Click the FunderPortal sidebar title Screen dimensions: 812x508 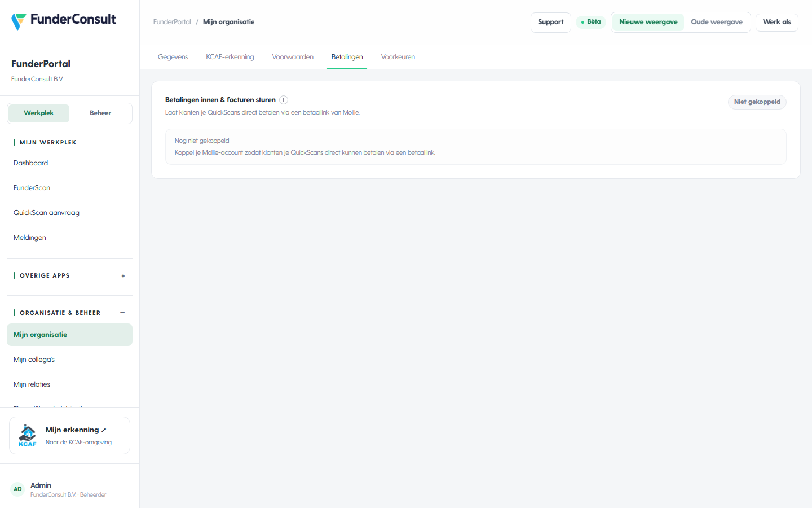(41, 64)
